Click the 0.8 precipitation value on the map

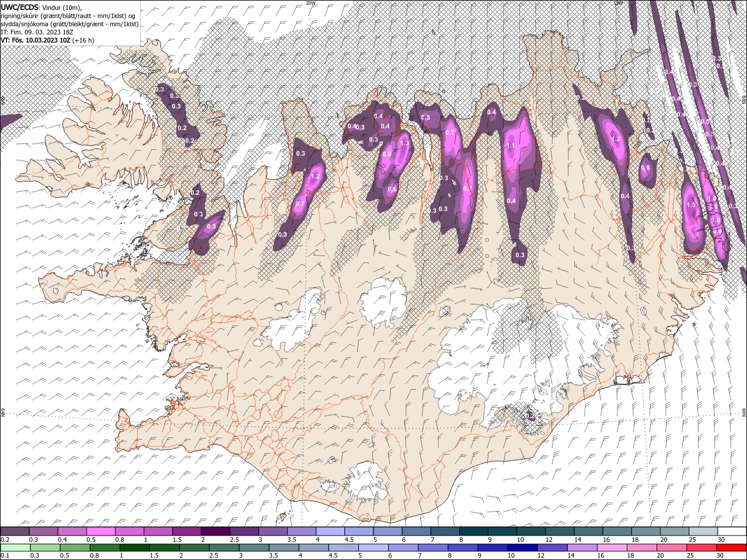386,154
